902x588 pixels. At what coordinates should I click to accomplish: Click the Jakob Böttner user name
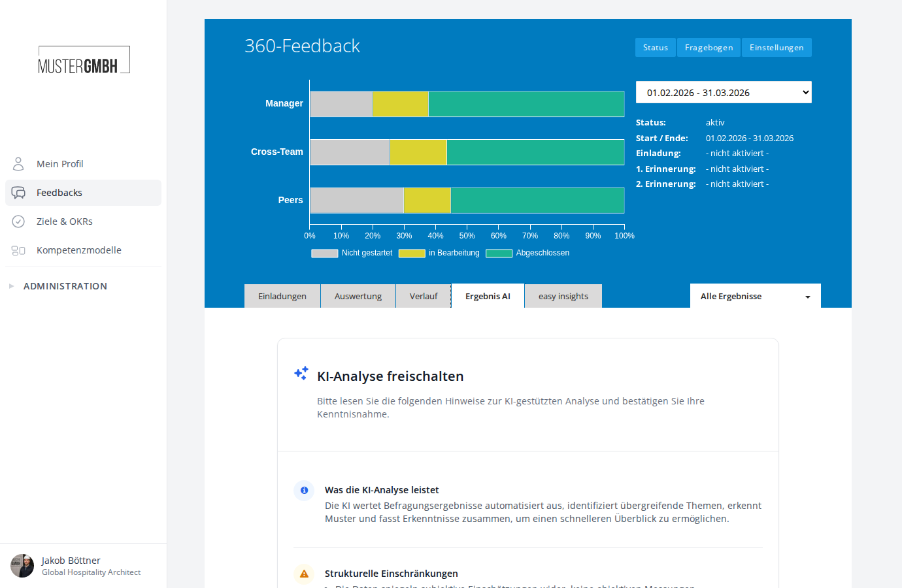point(71,561)
